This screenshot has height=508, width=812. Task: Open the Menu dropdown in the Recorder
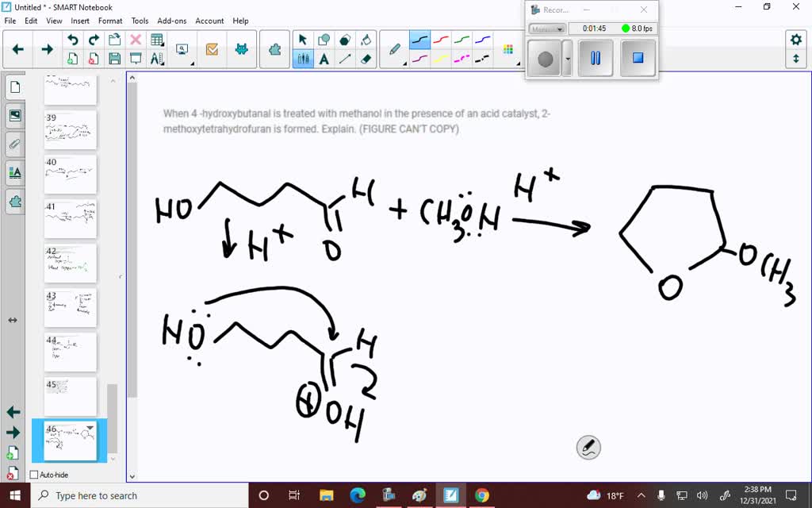coord(547,29)
